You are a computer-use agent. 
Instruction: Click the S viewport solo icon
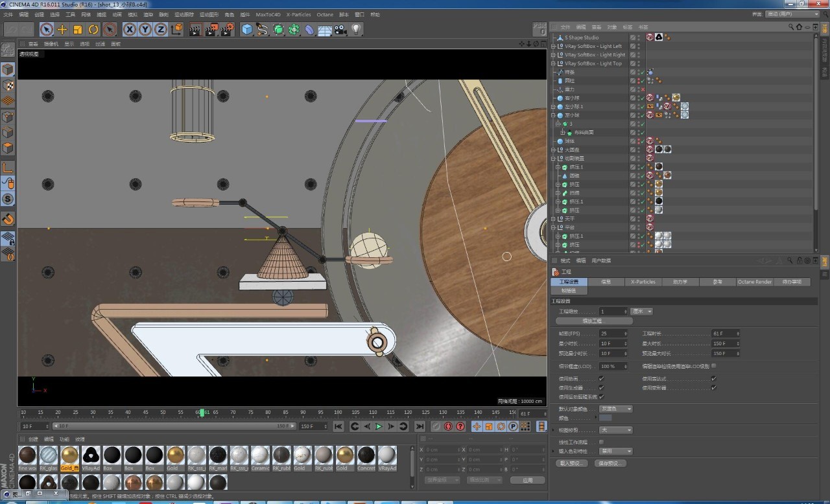click(x=8, y=200)
